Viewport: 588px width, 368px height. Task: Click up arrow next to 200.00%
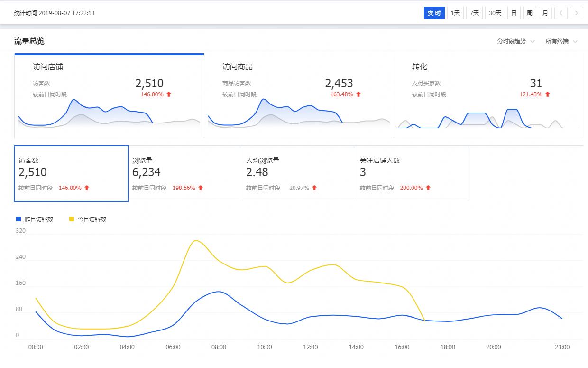coord(428,188)
